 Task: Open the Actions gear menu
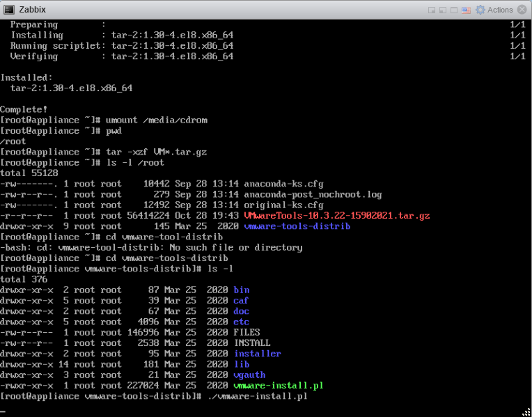494,10
